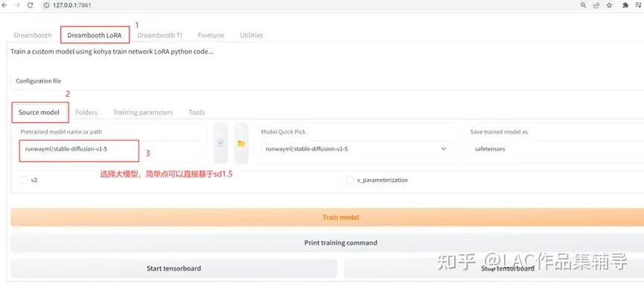Reload the page with the refresh icon
This screenshot has height=287, width=644.
click(x=30, y=5)
